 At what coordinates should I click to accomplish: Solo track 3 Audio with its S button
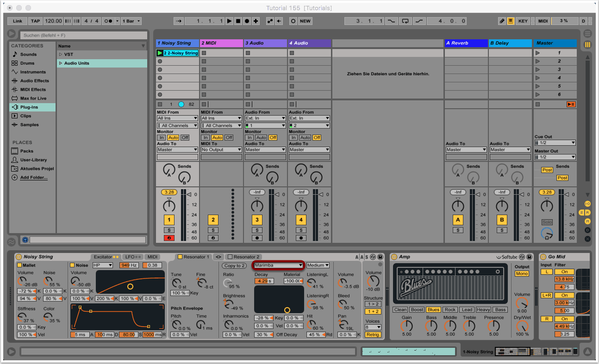pos(257,230)
